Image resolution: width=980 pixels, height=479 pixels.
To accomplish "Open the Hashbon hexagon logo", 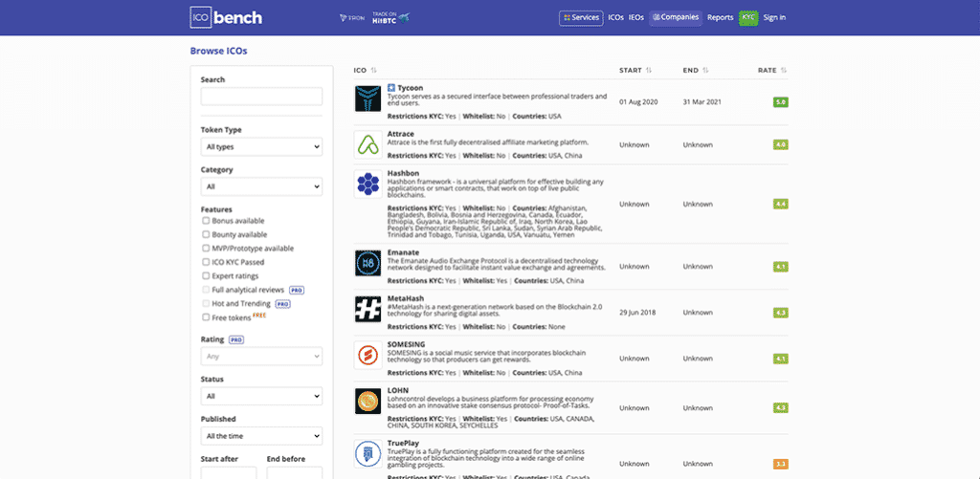I will click(x=368, y=185).
